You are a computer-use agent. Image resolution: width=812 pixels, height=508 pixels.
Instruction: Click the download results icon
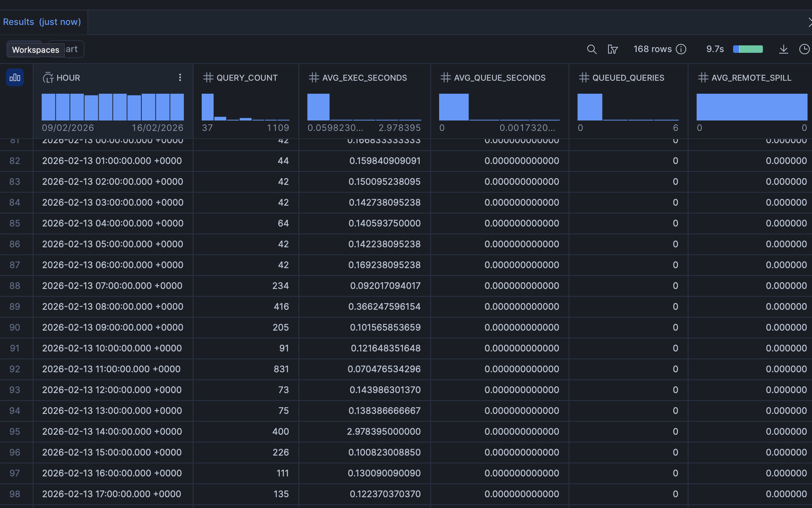[x=784, y=49]
